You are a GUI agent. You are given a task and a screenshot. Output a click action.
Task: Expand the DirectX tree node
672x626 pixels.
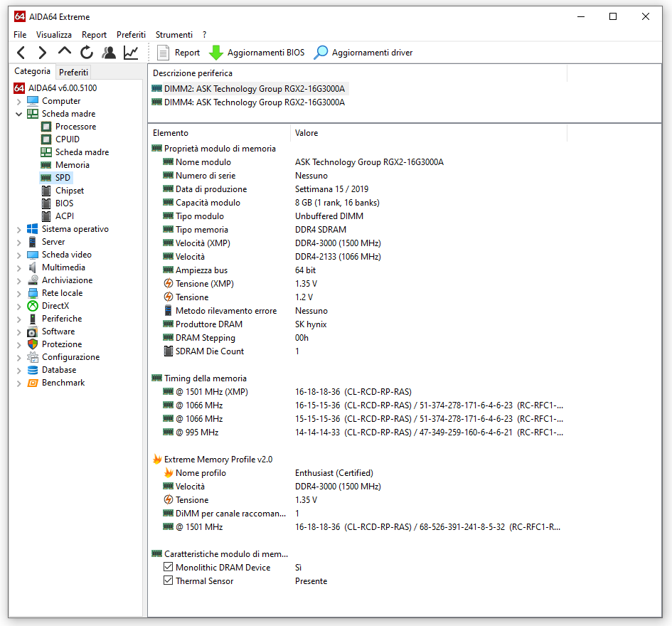coord(19,307)
